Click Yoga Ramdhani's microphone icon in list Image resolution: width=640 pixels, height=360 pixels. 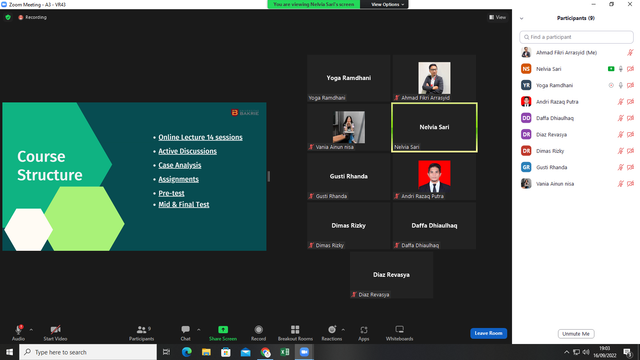[x=621, y=85]
